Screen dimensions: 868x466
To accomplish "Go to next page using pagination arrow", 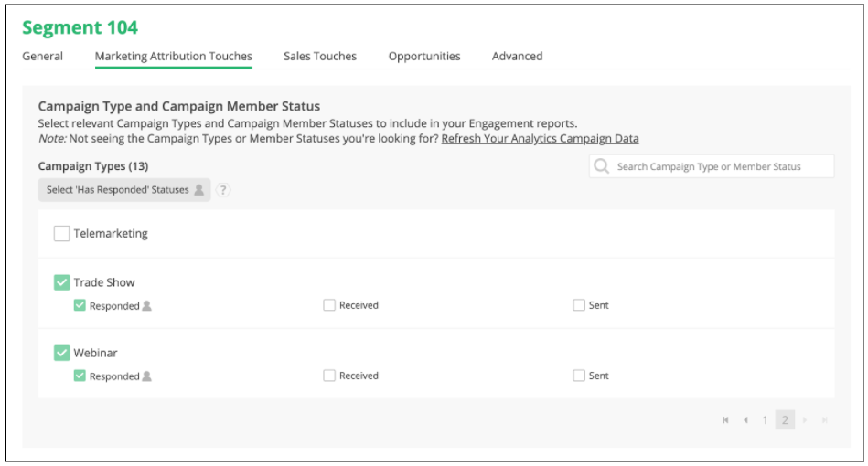I will (x=805, y=420).
